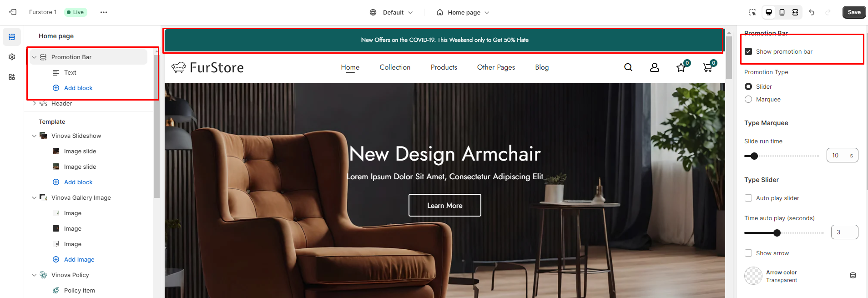Screen dimensions: 868x298
Task: Switch to fullscreen preview icon
Action: (x=795, y=12)
